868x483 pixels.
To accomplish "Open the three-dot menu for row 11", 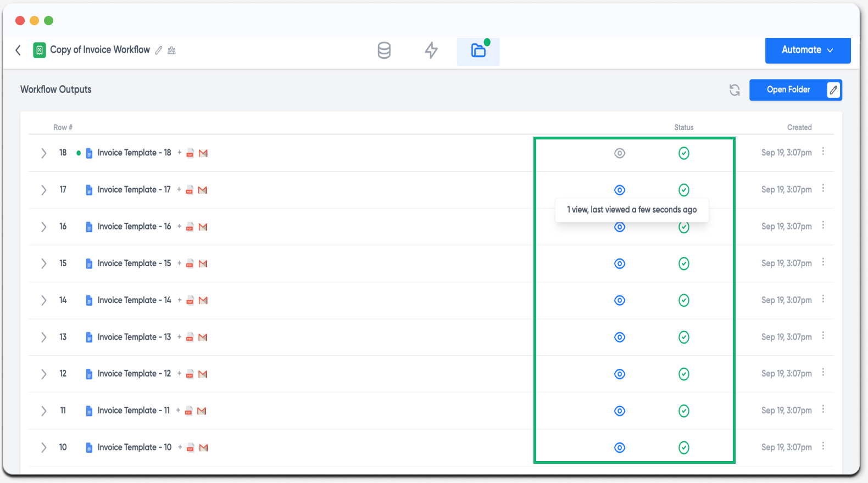I will [823, 409].
